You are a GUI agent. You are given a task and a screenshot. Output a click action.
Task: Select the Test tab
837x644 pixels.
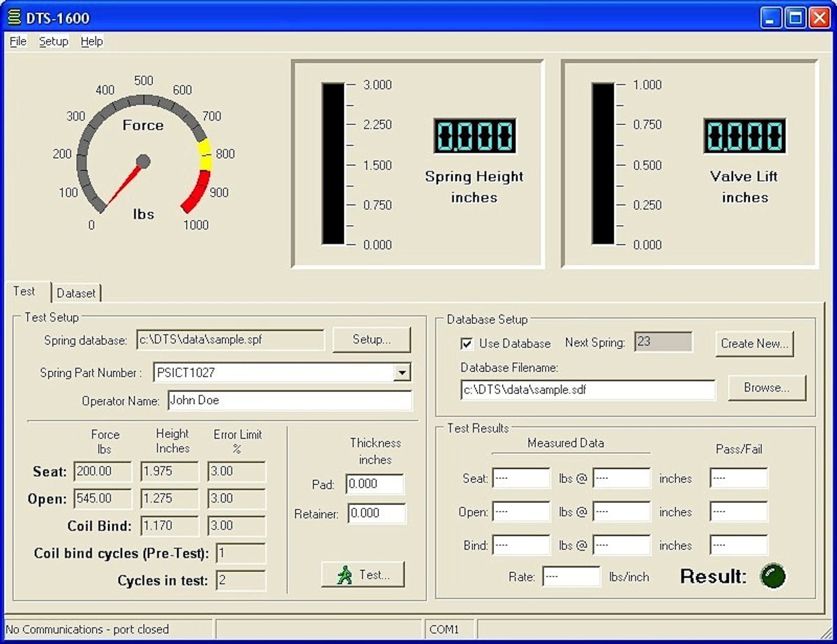[x=25, y=292]
